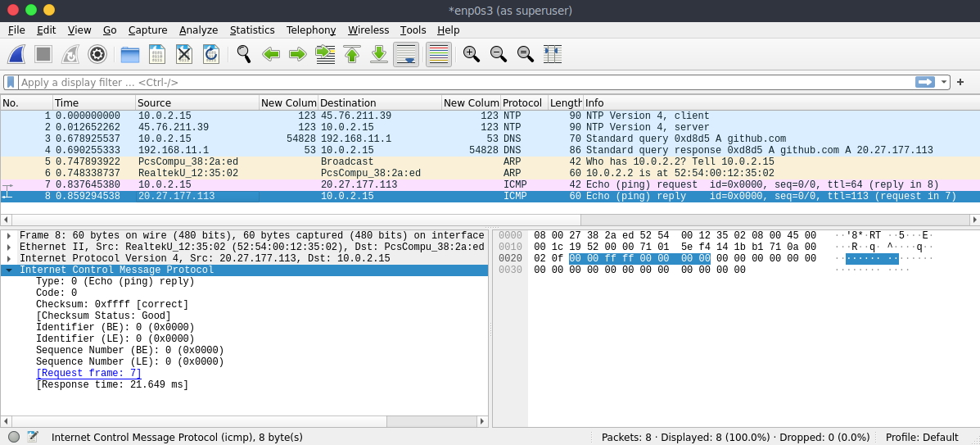
Task: Jump to the first packet
Action: 352,54
